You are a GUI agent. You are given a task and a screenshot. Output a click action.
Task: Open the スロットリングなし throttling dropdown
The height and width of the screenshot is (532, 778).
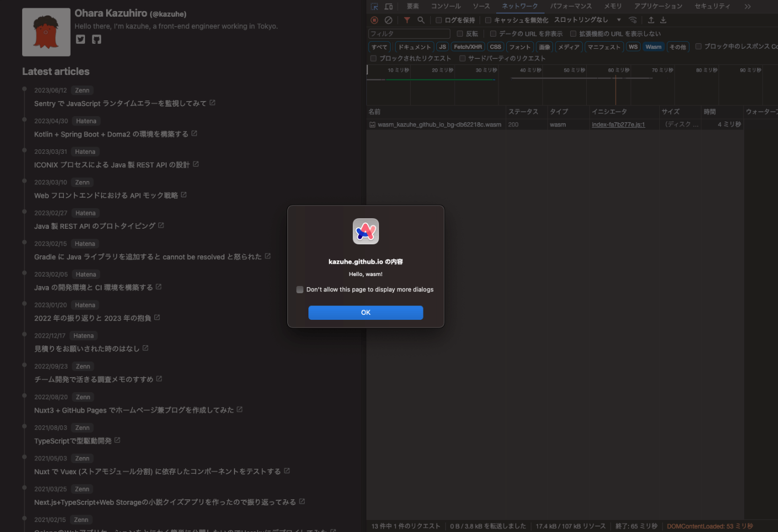tap(587, 20)
